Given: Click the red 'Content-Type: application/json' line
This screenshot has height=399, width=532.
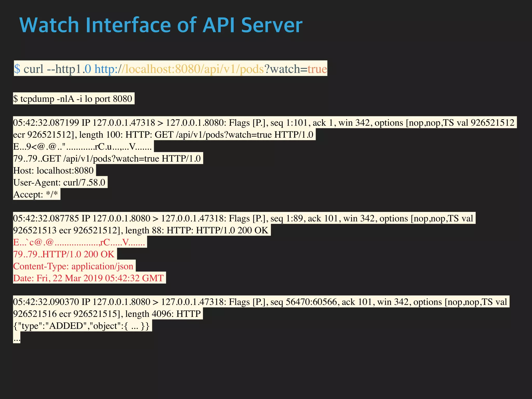Looking at the screenshot, I should tap(73, 266).
